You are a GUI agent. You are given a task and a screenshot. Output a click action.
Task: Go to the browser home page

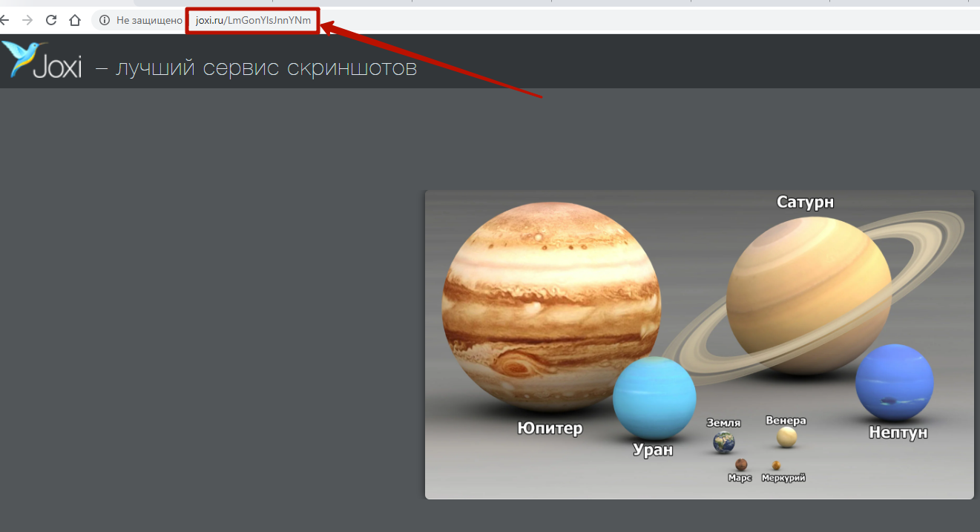click(x=74, y=20)
